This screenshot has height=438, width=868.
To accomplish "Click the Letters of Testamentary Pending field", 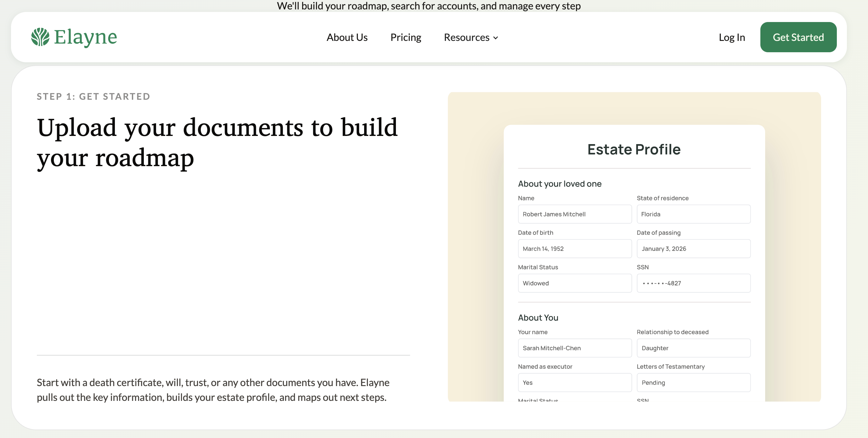I will [693, 383].
